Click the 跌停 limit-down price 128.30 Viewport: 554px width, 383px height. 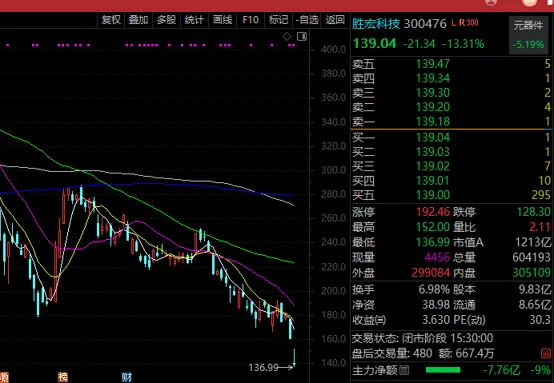coord(534,212)
